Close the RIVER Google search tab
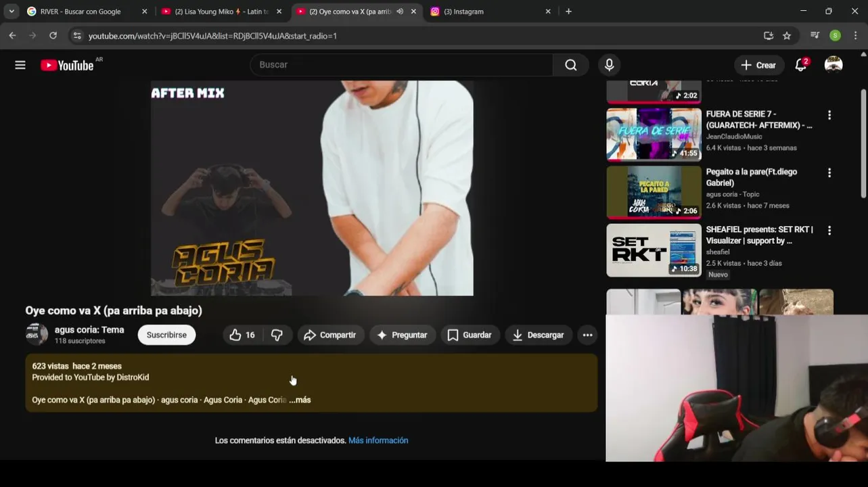Screen dimensions: 868x487 pyautogui.click(x=144, y=11)
